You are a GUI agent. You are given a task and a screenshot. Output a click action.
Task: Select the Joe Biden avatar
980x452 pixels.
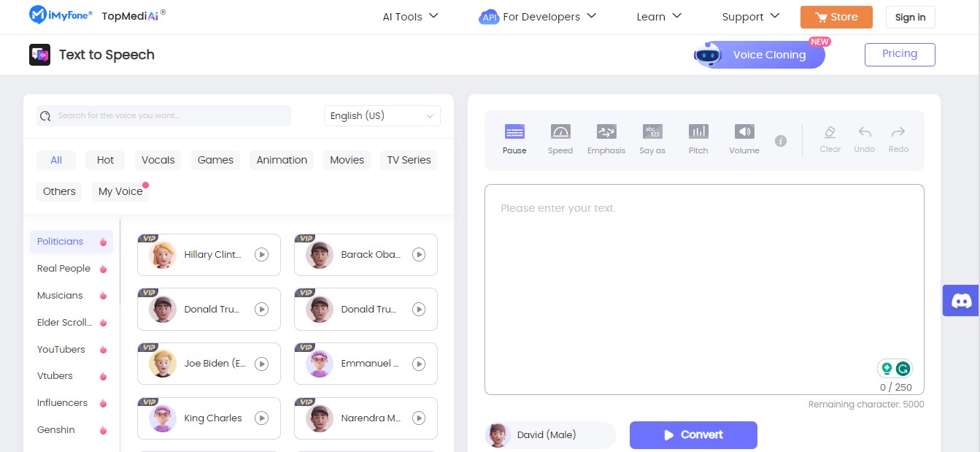click(x=162, y=364)
